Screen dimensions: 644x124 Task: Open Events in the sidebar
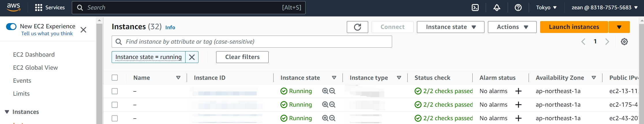click(22, 81)
